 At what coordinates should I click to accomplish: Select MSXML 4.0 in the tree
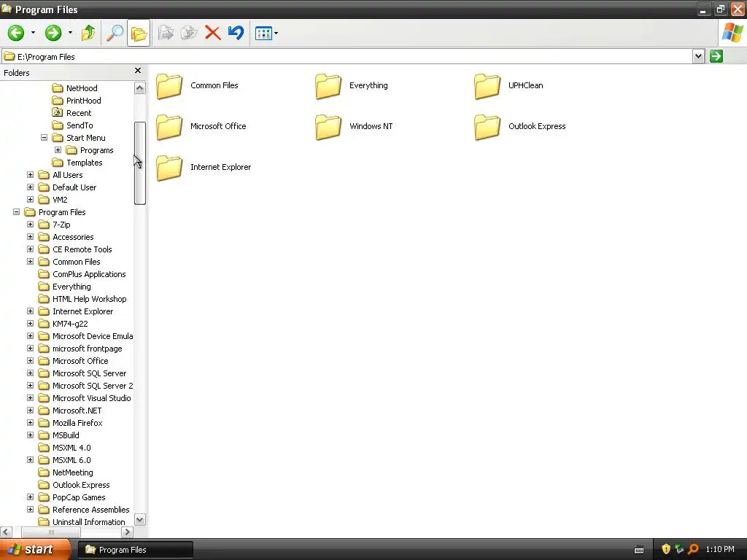click(x=71, y=448)
